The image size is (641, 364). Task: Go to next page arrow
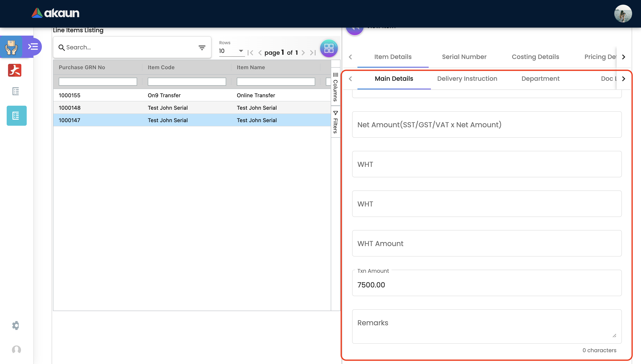tap(303, 53)
